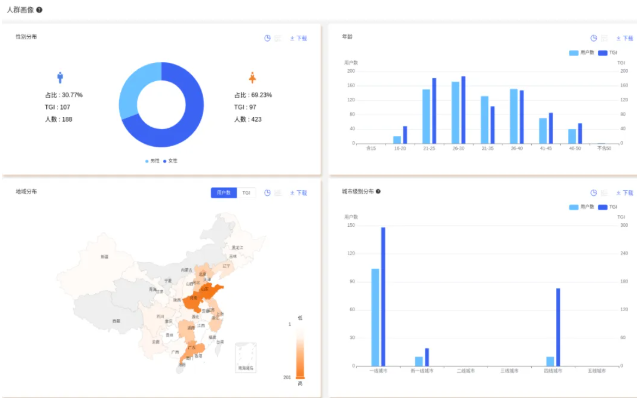
Task: Click the South China Sea islands inset
Action: [246, 357]
